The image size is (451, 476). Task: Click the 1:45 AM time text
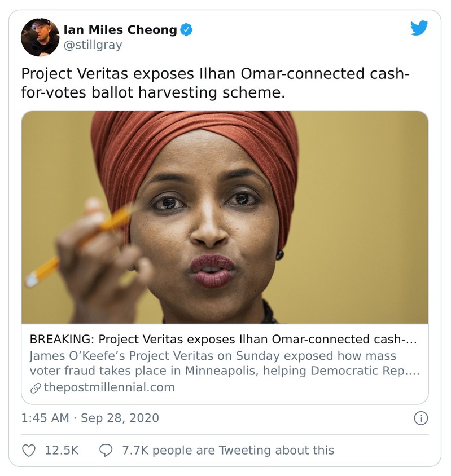click(x=45, y=418)
